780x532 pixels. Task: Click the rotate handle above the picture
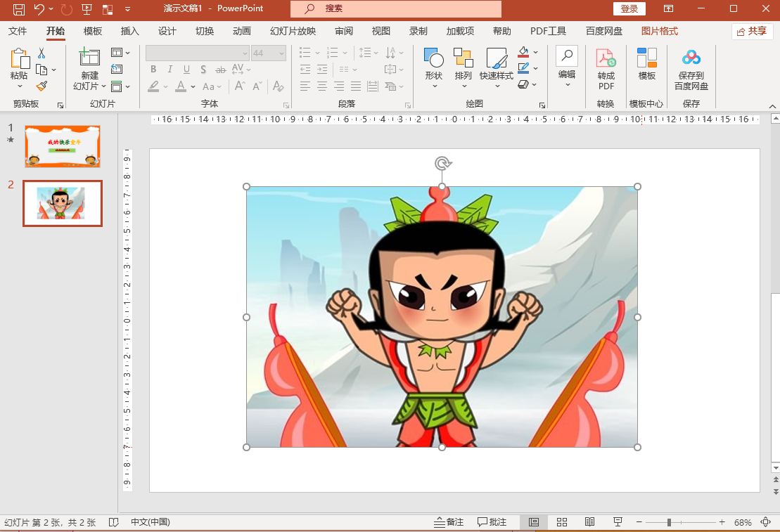coord(442,164)
